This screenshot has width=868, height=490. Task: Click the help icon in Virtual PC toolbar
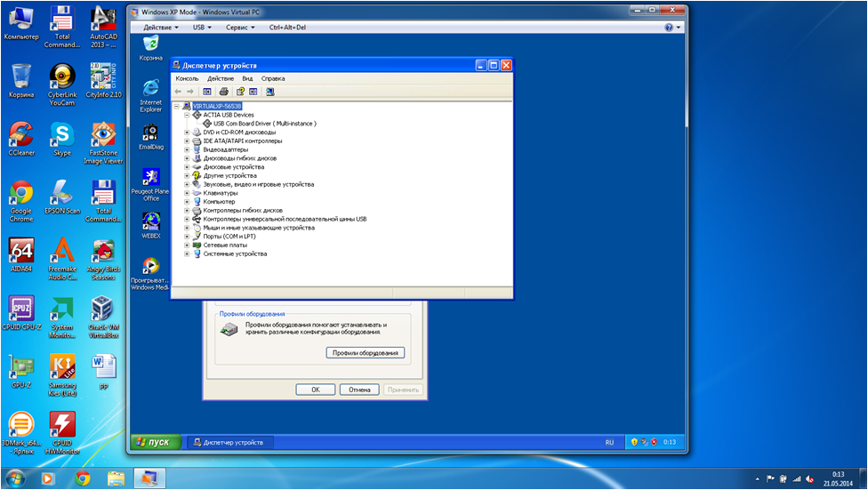669,28
